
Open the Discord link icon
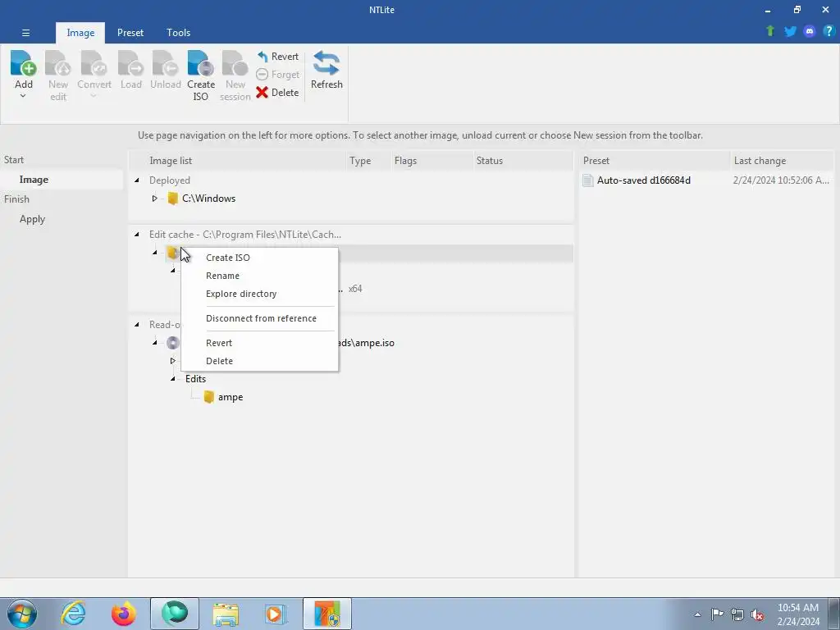pyautogui.click(x=810, y=31)
